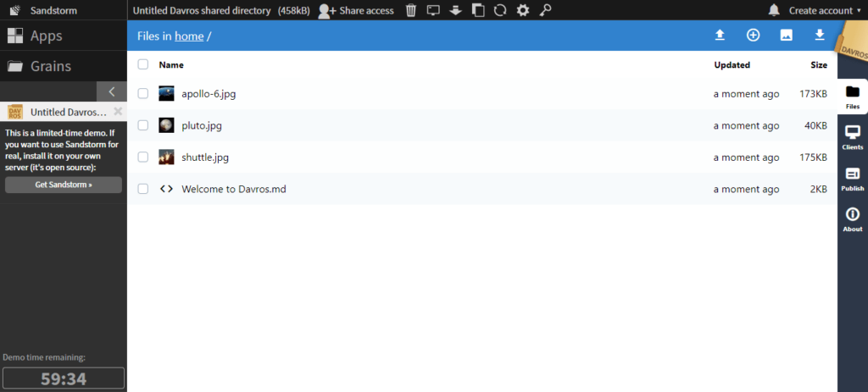Open the apollo-6.jpg file name

209,94
